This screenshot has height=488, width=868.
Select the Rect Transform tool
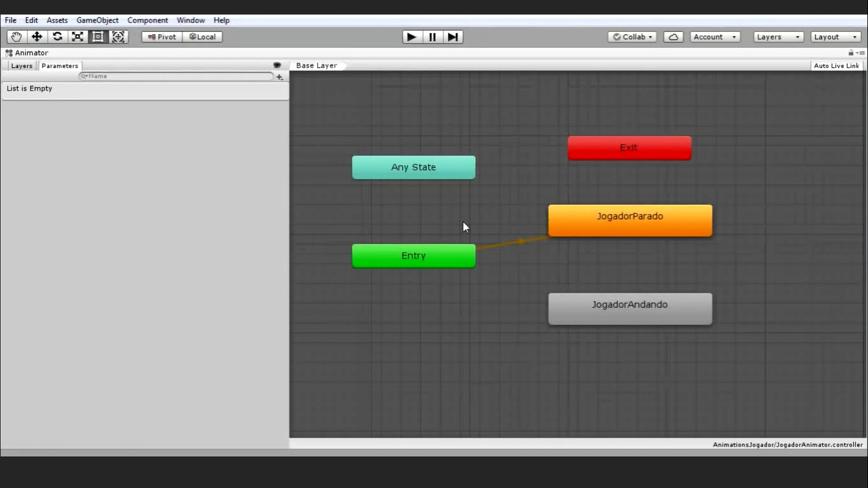(98, 37)
